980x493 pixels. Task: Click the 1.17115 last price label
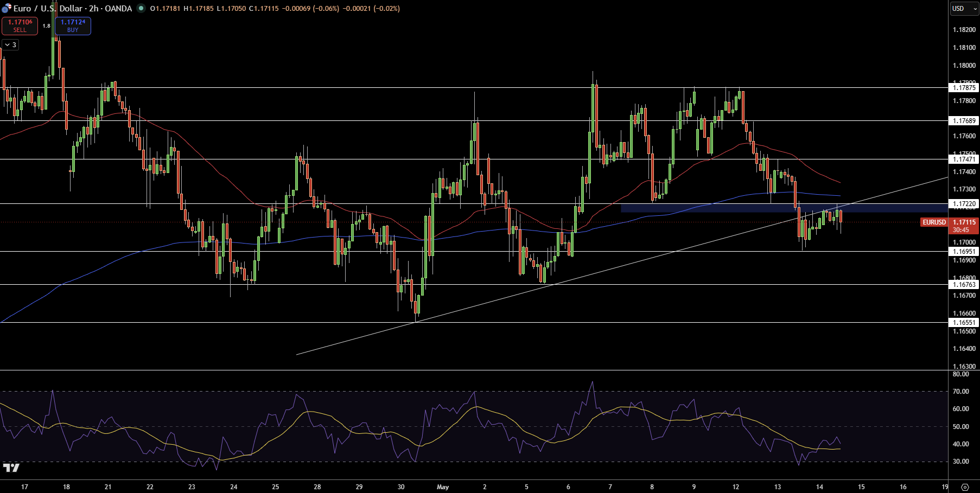(964, 222)
